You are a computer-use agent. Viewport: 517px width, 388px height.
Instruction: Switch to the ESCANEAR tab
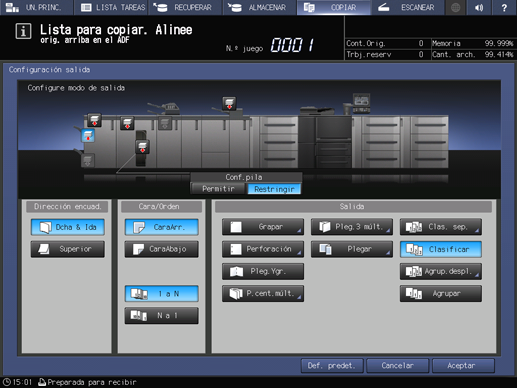[408, 7]
